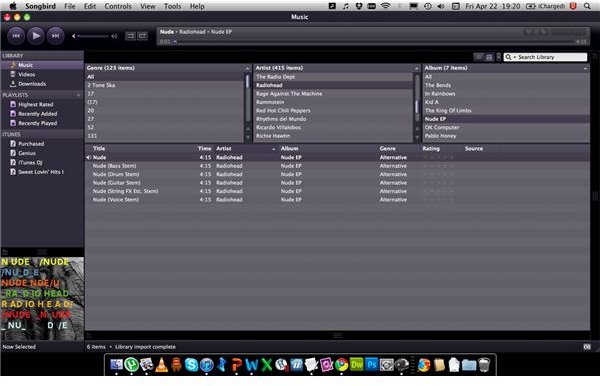This screenshot has width=600, height=386.
Task: Adjust the volume slider
Action: [93, 36]
